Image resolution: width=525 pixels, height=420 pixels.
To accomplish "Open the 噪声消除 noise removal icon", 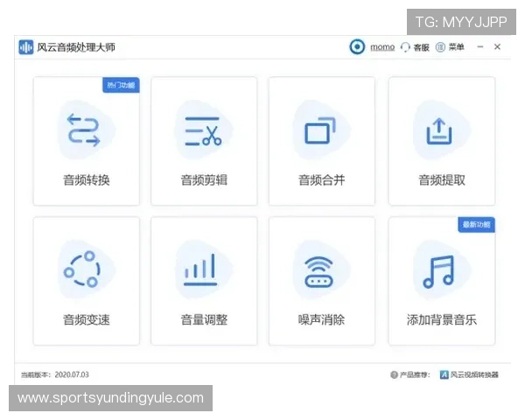I will [x=318, y=271].
